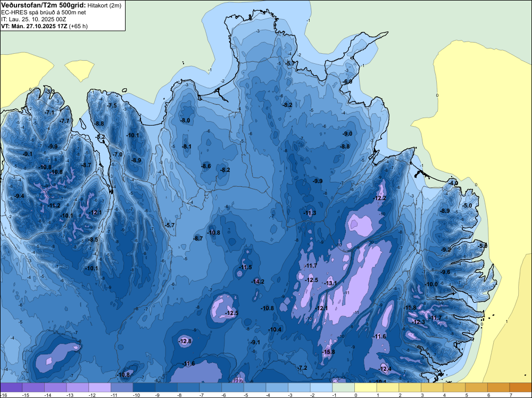This screenshot has height=398, width=532.
Task: Click the '-8.1' temperature value
Action: [x=186, y=146]
